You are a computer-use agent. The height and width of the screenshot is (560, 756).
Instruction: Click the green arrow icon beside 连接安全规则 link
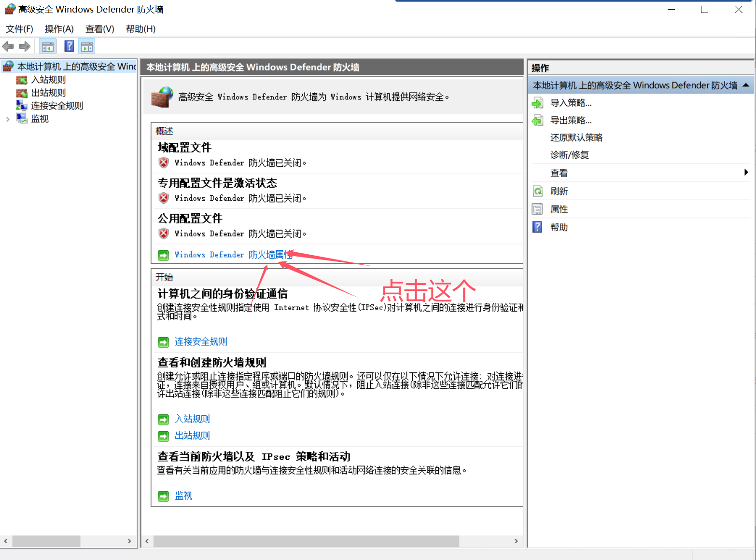tap(164, 342)
